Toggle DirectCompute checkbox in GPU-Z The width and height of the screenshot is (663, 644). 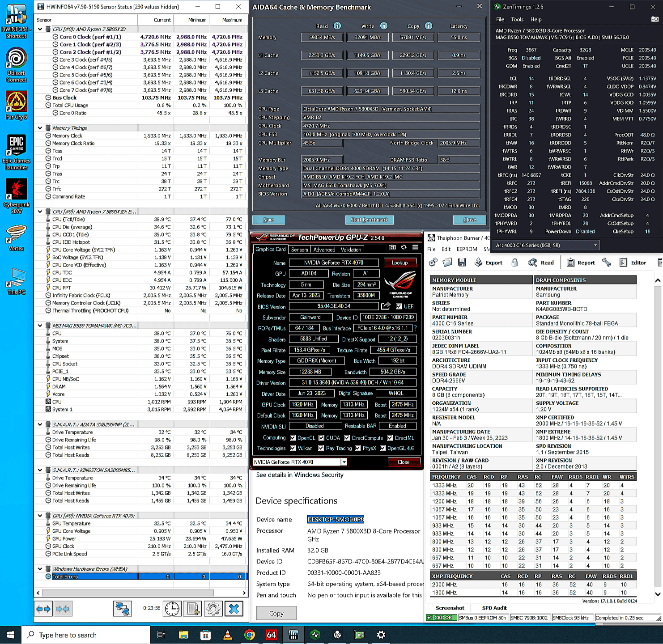[347, 438]
